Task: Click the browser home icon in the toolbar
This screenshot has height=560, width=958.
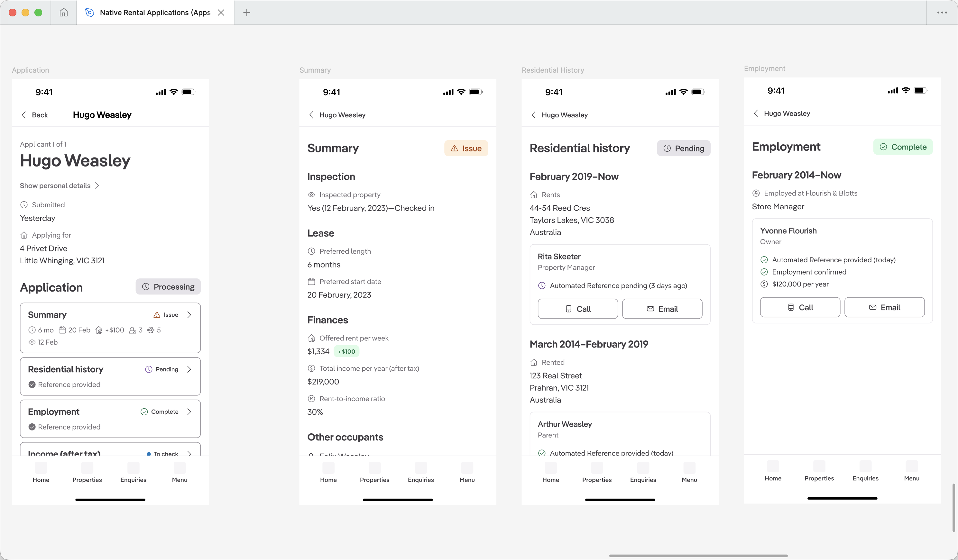Action: [x=63, y=12]
